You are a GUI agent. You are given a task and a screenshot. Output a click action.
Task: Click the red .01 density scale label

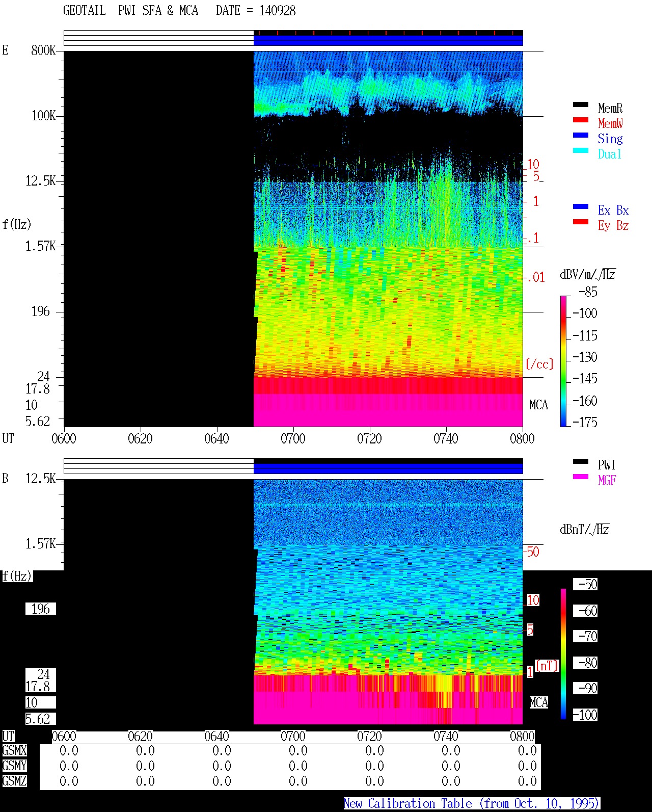[x=535, y=277]
